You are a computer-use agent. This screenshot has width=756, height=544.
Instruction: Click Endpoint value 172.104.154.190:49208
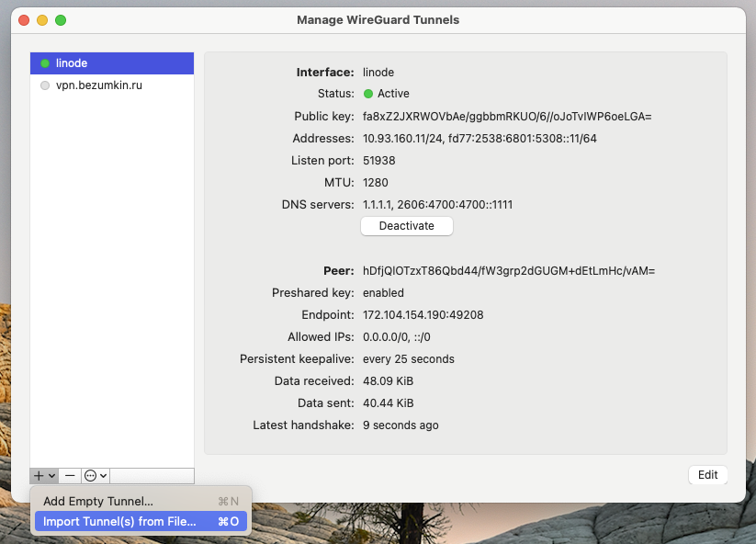click(x=423, y=315)
